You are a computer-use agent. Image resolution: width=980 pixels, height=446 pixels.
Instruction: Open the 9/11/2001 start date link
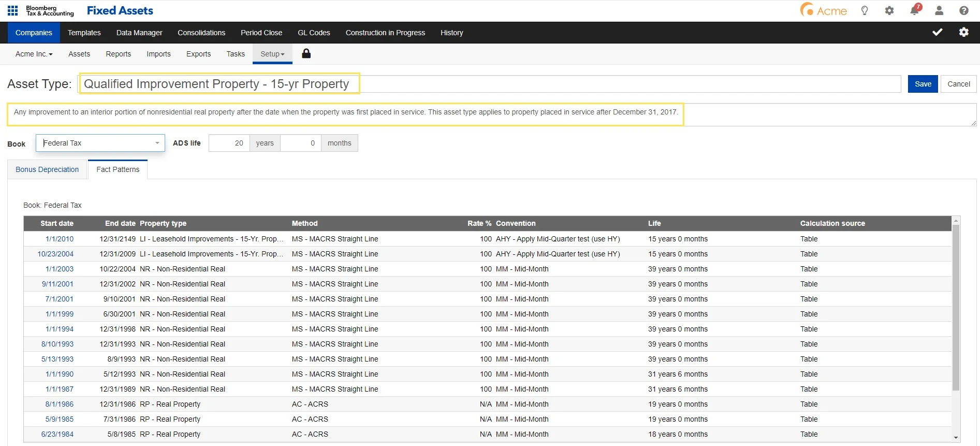(57, 284)
